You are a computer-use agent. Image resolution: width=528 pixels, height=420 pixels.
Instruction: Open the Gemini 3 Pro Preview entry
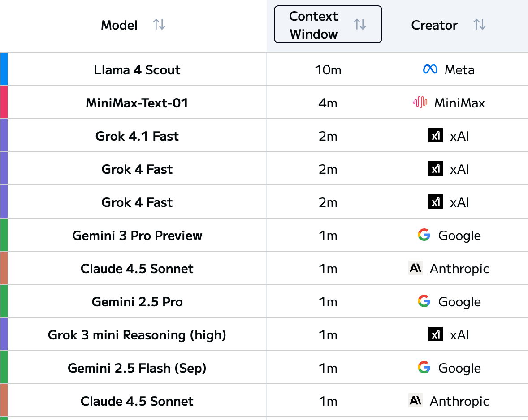click(137, 236)
